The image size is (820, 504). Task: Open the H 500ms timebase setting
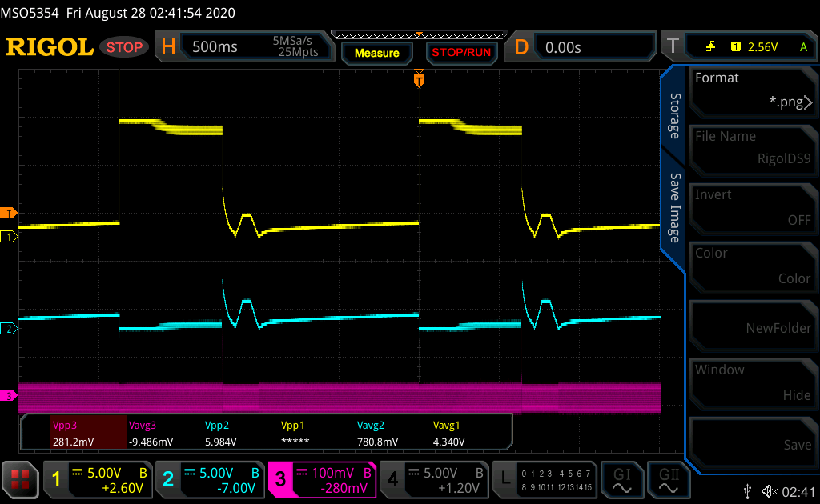click(x=244, y=46)
